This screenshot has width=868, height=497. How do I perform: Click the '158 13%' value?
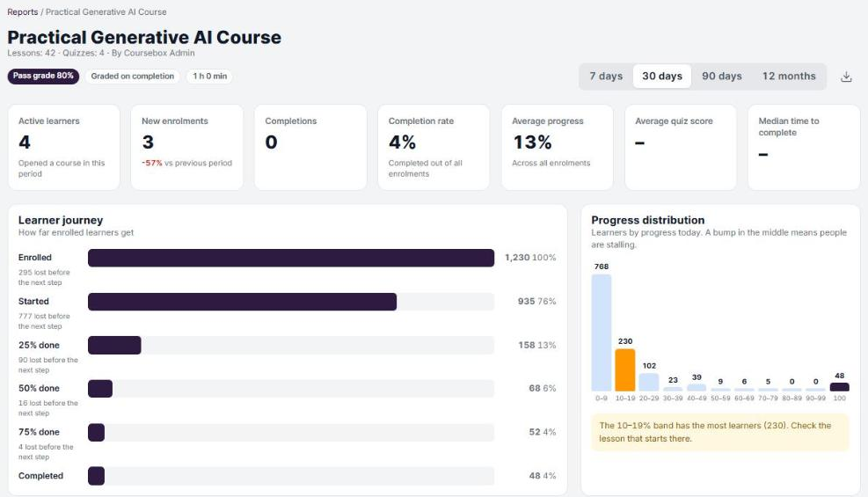coord(537,346)
